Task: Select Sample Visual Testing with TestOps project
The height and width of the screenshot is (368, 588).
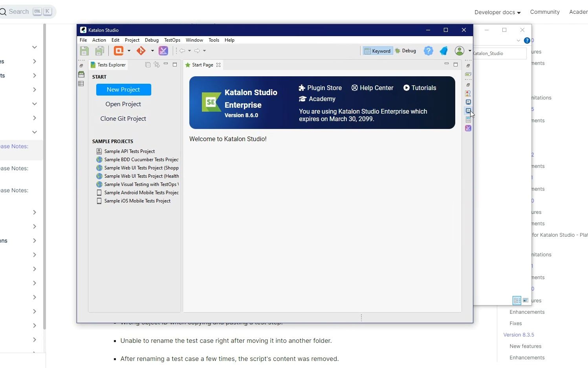Action: [137, 184]
